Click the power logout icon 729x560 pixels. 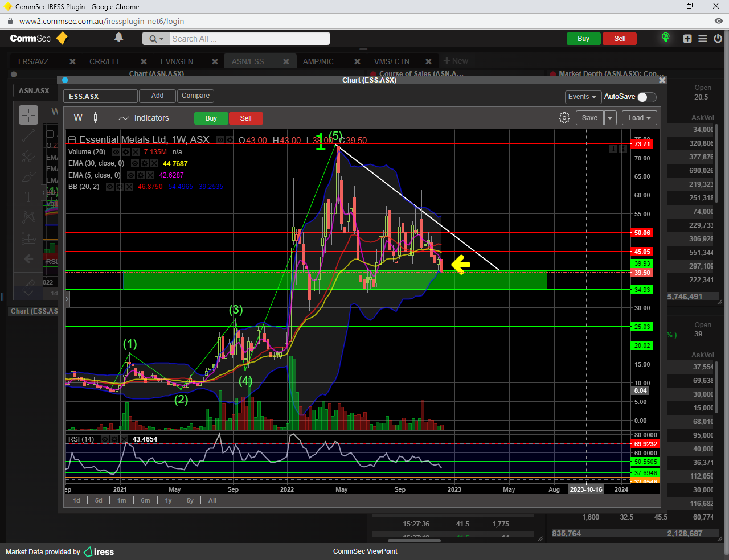718,39
